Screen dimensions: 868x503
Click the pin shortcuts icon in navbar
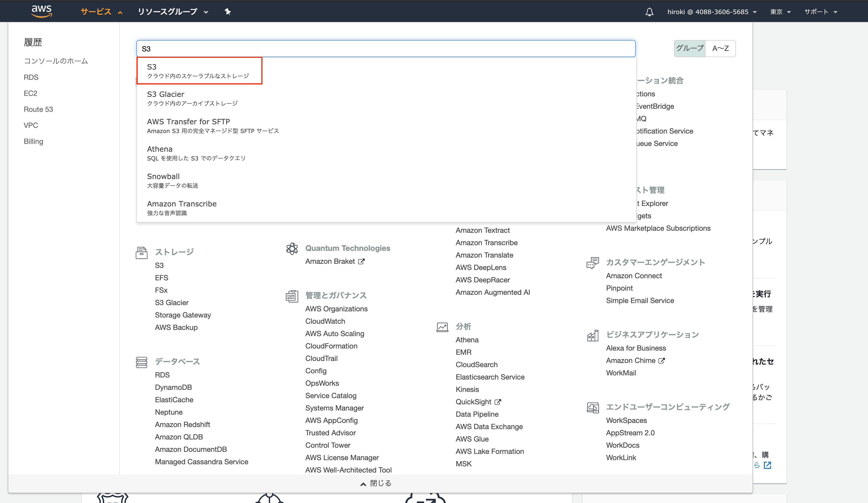[x=228, y=12]
